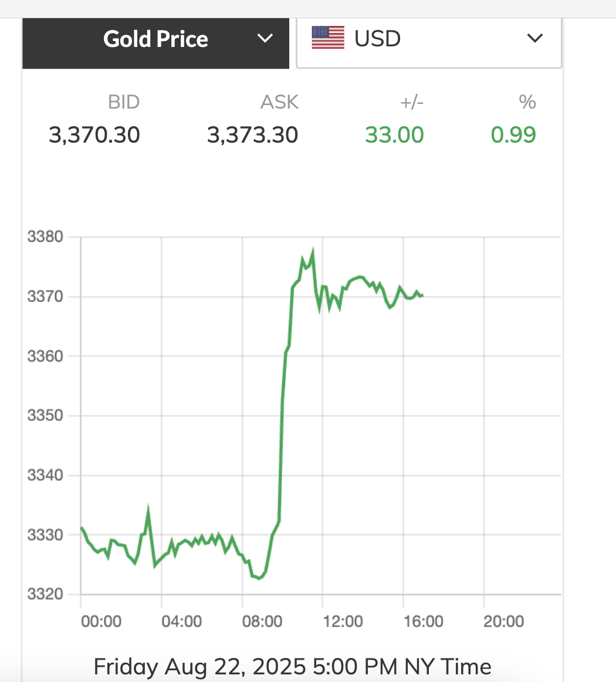Click the chevron arrow in USD box
The height and width of the screenshot is (682, 616).
534,39
